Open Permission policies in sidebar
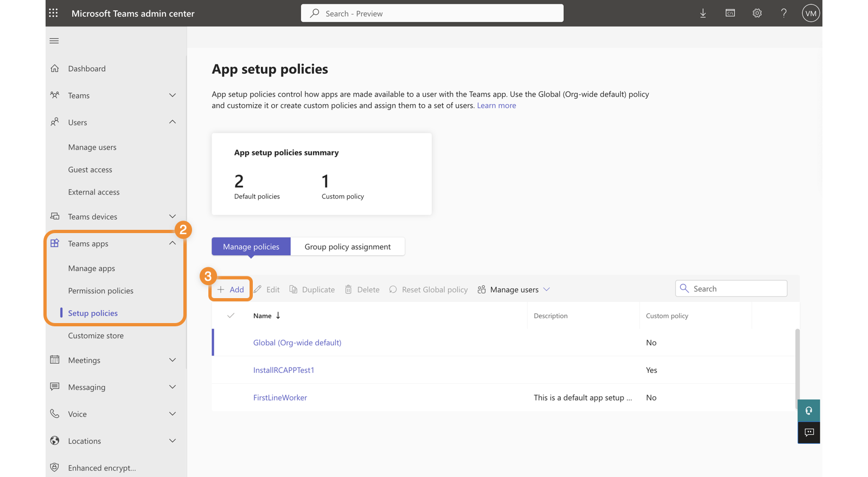Screen dimensions: 868x477 coord(101,291)
